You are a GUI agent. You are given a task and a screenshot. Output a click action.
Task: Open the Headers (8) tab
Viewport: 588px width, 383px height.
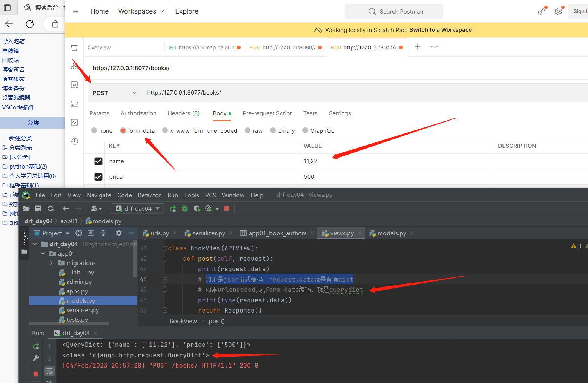click(184, 113)
